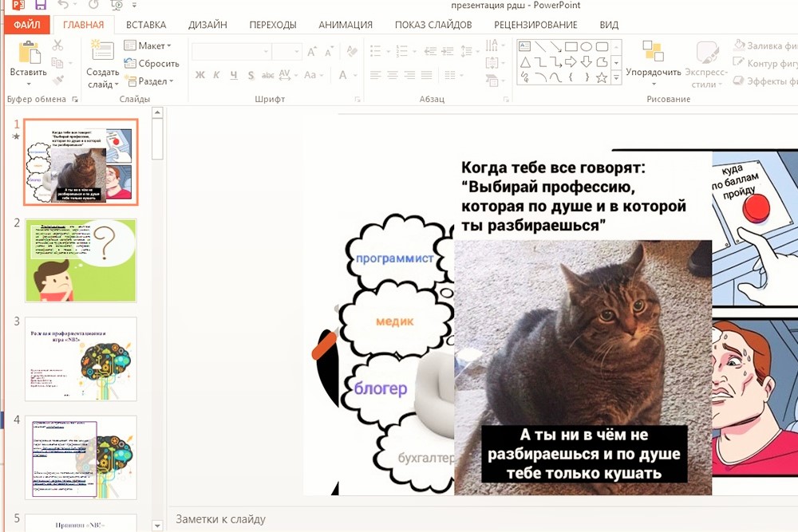Undo the last action
Screen dimensions: 798x532
pos(63,5)
